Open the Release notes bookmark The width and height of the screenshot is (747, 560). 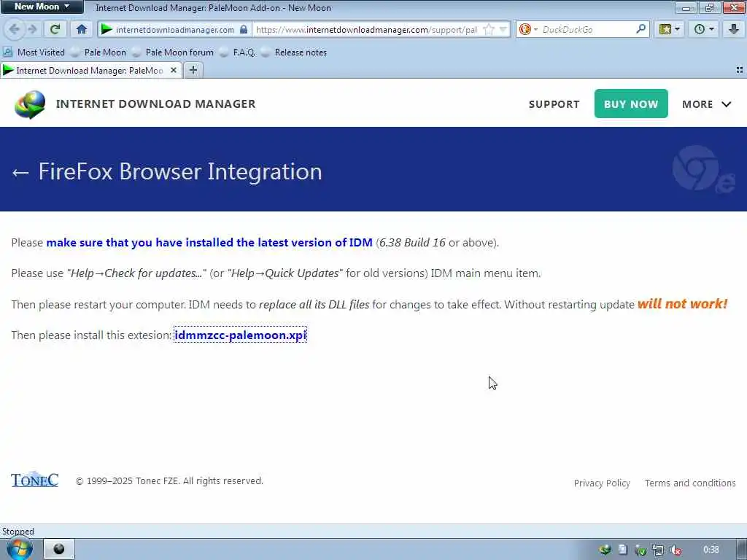tap(295, 52)
